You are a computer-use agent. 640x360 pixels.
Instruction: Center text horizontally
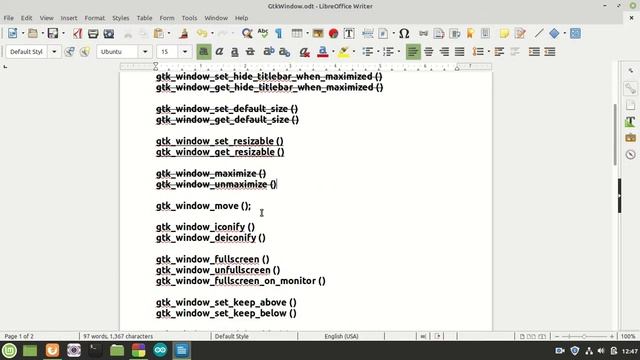(429, 52)
